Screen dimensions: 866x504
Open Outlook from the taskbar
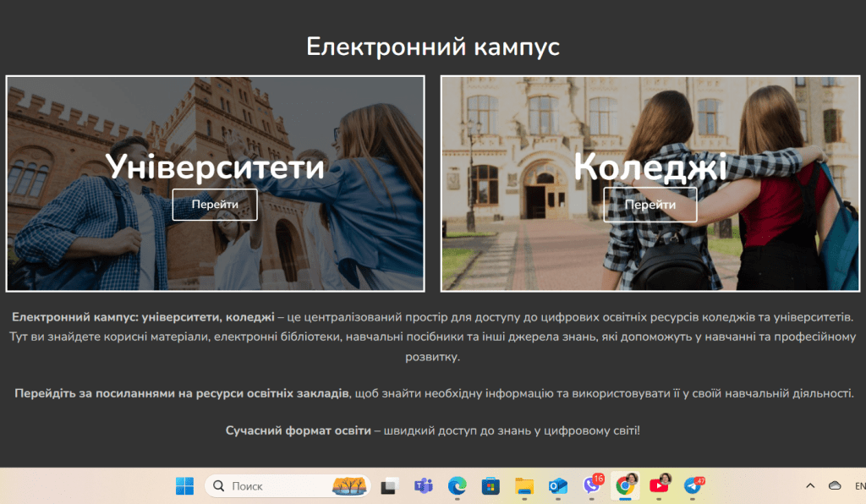coord(557,486)
